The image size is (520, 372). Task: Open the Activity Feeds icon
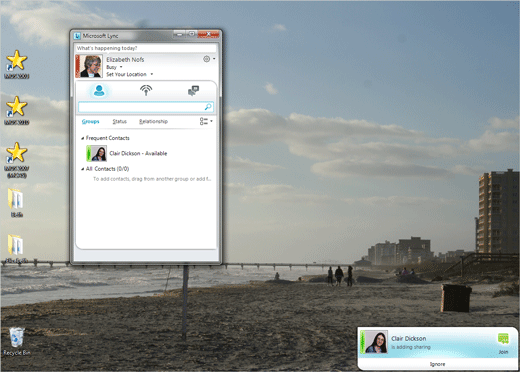pos(146,90)
